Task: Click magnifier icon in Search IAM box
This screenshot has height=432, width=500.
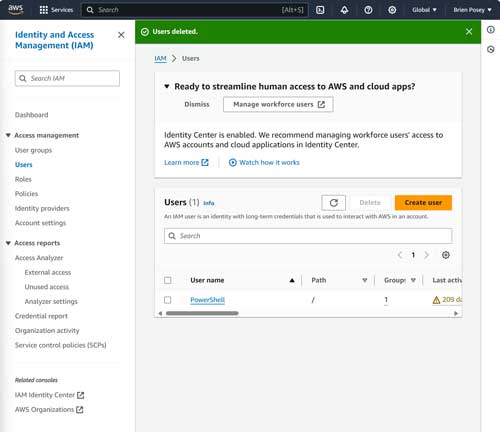Action: 23,78
